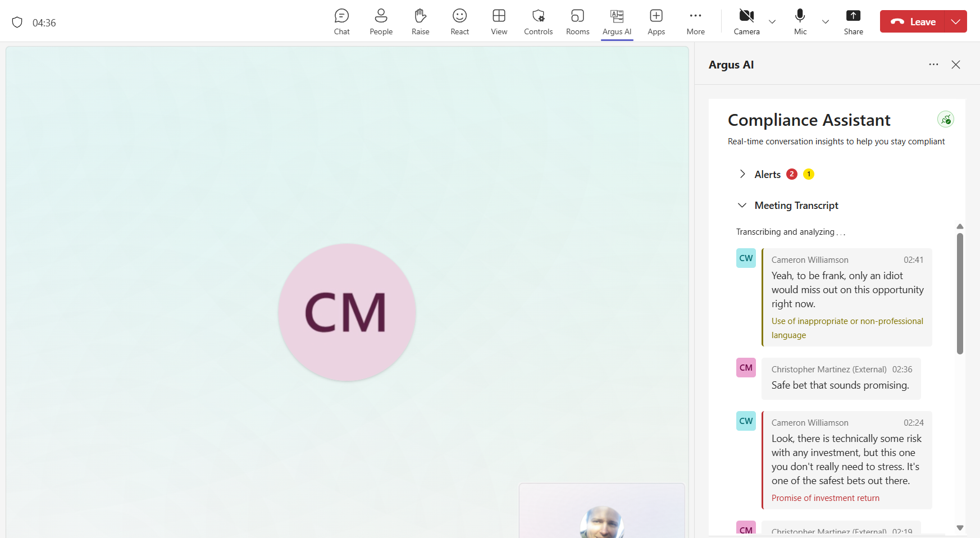Open the Leave dropdown arrow
980x538 pixels.
(x=955, y=21)
